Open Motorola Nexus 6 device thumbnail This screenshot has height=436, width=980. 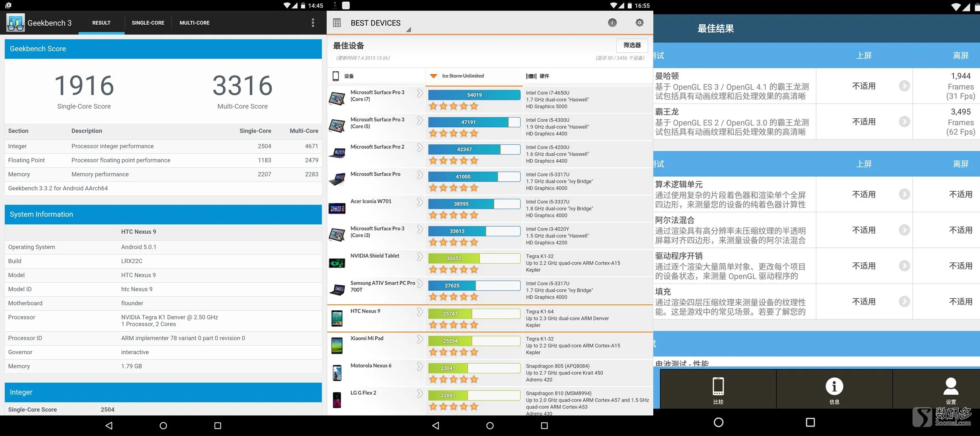[337, 373]
